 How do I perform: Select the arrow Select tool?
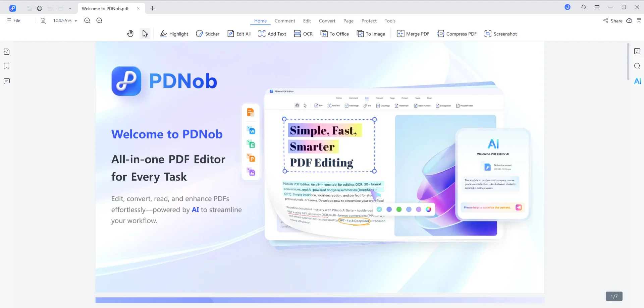[145, 34]
